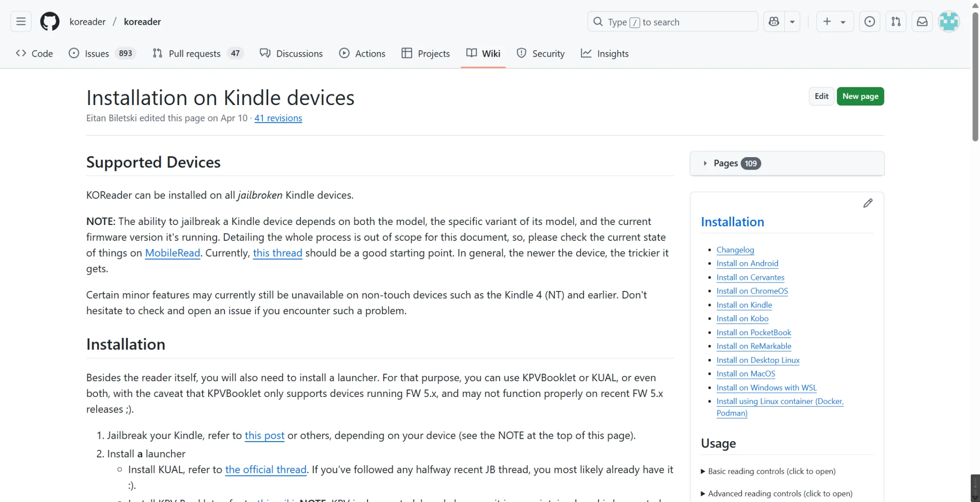The height and width of the screenshot is (502, 980).
Task: Open Install on Android link
Action: click(747, 263)
